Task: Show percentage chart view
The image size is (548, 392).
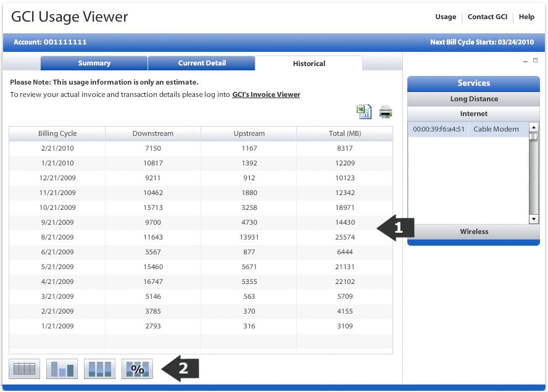Action: [138, 369]
